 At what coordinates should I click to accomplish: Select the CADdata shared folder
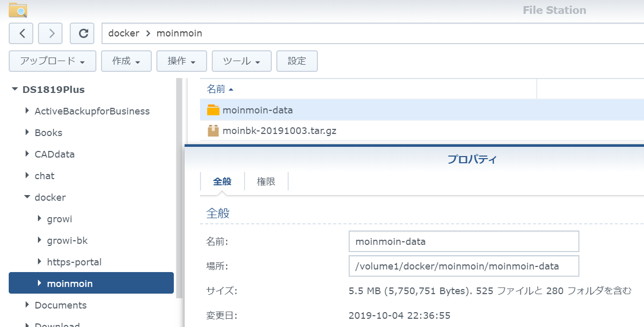tap(54, 154)
